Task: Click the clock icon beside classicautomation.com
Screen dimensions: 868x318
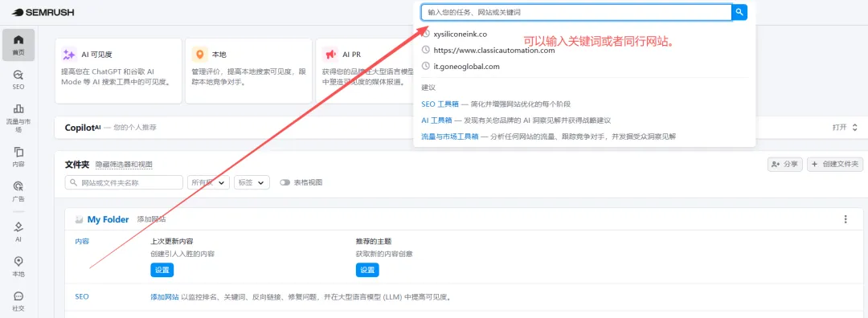Action: pyautogui.click(x=426, y=50)
